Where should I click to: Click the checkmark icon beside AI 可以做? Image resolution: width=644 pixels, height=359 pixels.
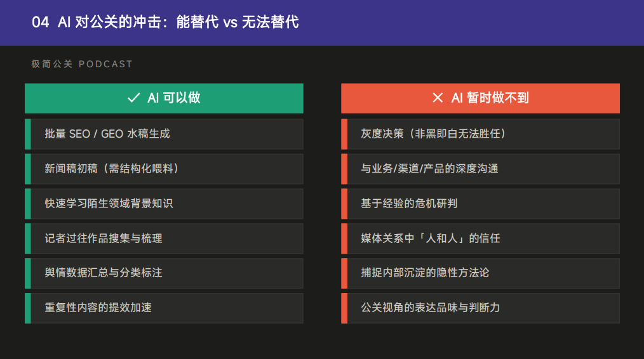[x=133, y=98]
